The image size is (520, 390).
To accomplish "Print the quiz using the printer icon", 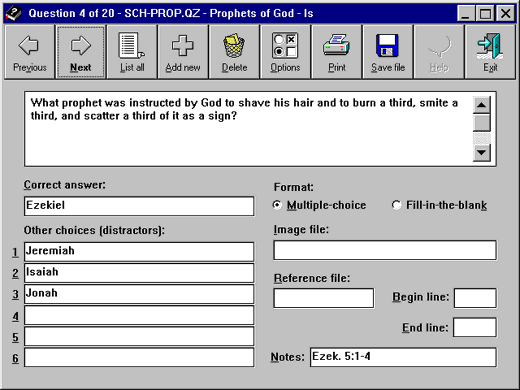I will coord(337,52).
